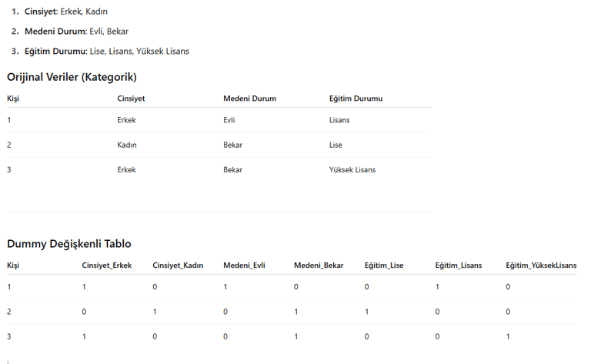Click the "Eğitim_Lise" column header
The height and width of the screenshot is (364, 591).
[x=384, y=265]
